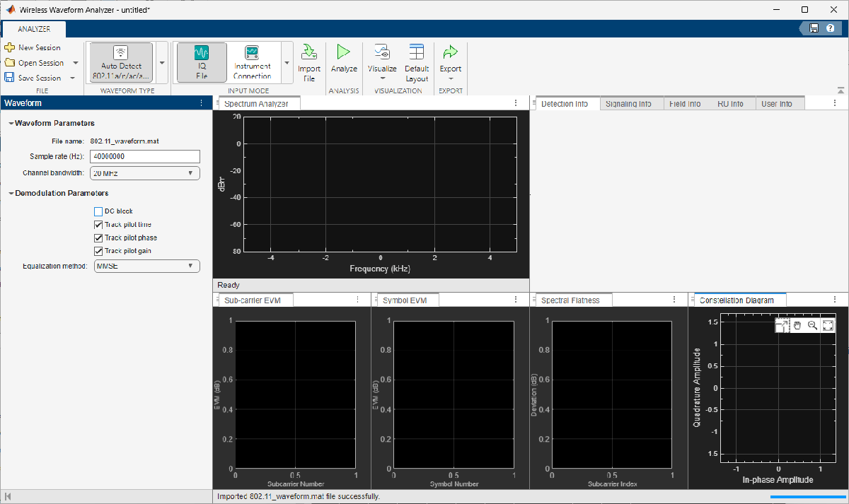Enable the DC block checkbox
The height and width of the screenshot is (504, 849).
tap(99, 211)
